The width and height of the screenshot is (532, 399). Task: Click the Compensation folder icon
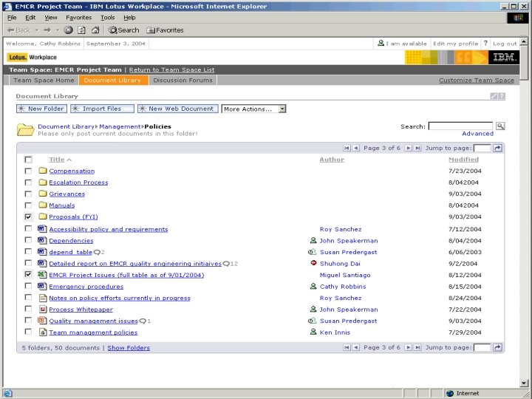[x=42, y=171]
